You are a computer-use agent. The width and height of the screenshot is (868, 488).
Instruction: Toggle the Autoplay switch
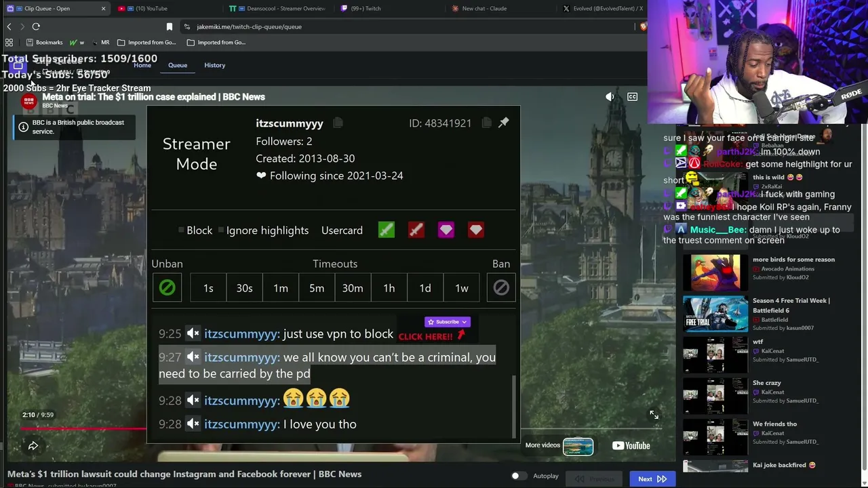tap(519, 476)
